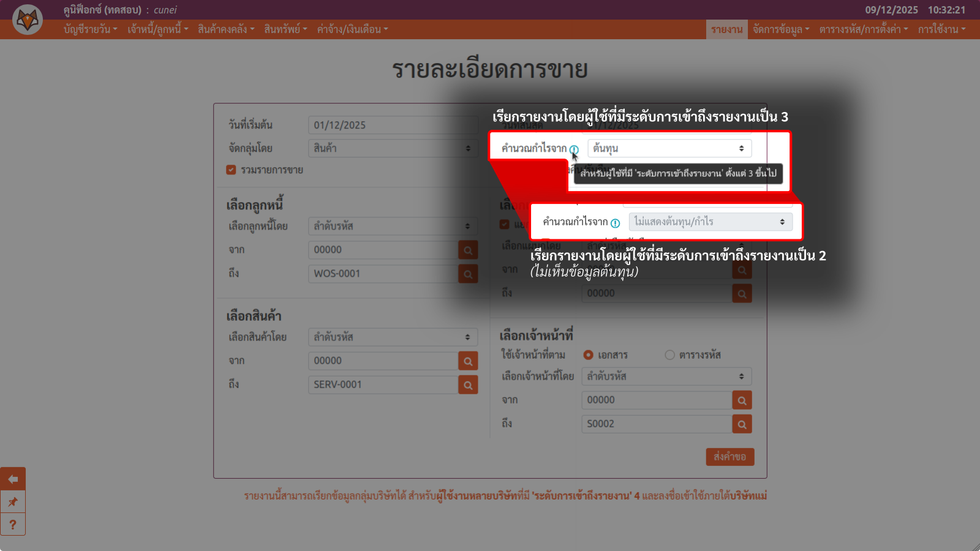
Task: Open help with question mark icon
Action: [13, 525]
